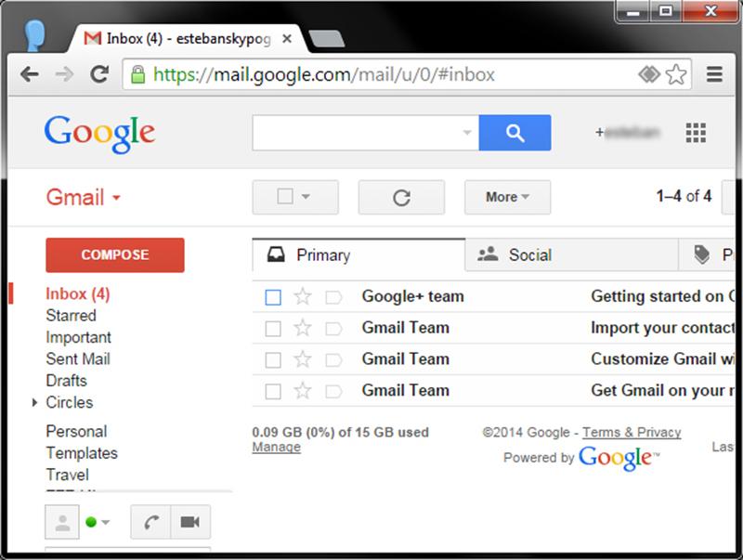Close the Inbox browser tab
The width and height of the screenshot is (743, 560).
click(287, 39)
